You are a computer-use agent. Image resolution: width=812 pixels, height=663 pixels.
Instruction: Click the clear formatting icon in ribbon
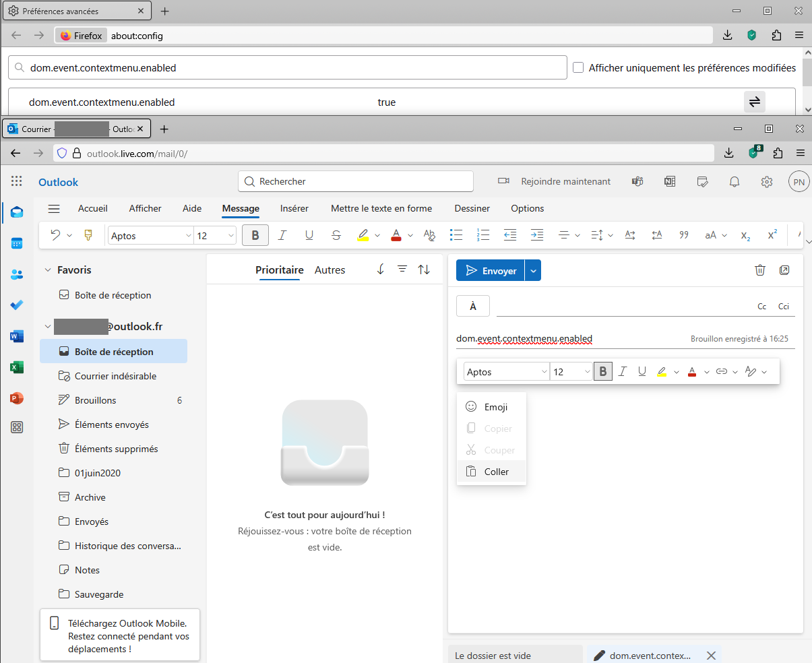[429, 235]
